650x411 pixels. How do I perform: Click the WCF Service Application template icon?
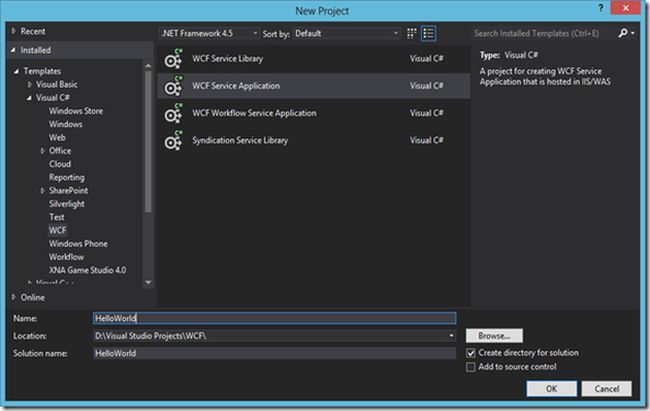(173, 86)
